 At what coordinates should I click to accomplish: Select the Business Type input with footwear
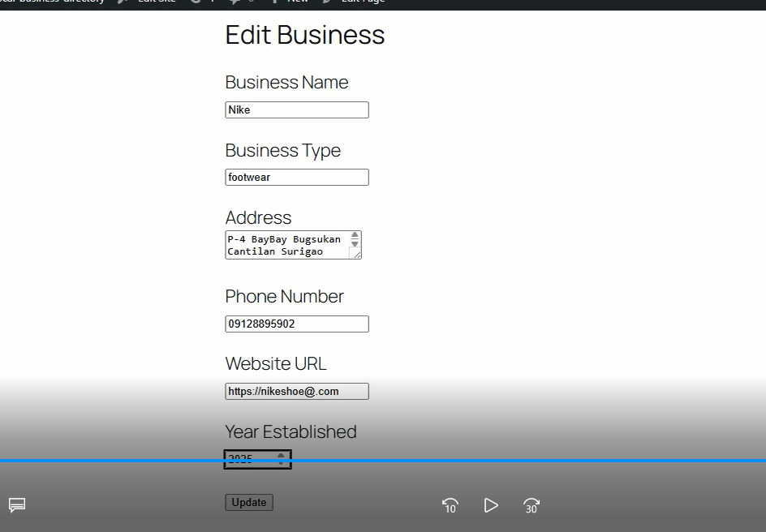(296, 178)
